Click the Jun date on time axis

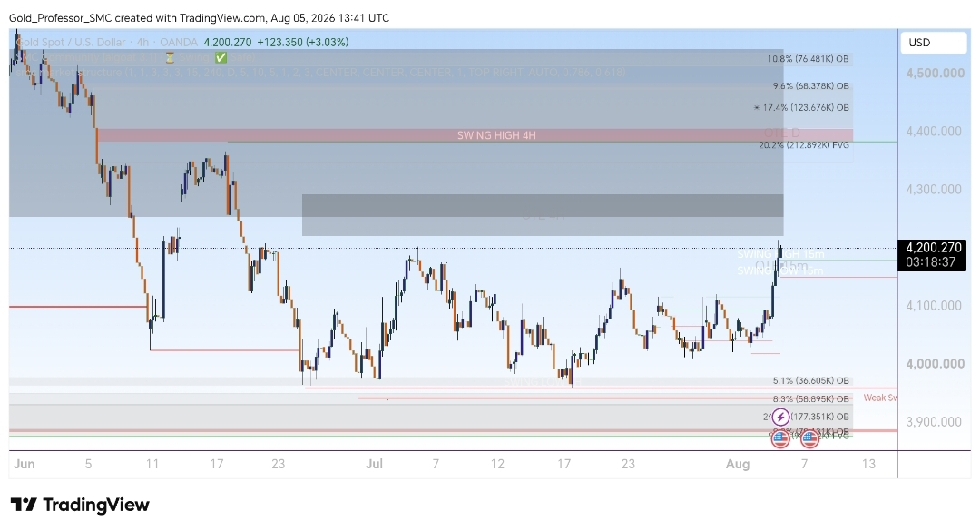pyautogui.click(x=24, y=464)
